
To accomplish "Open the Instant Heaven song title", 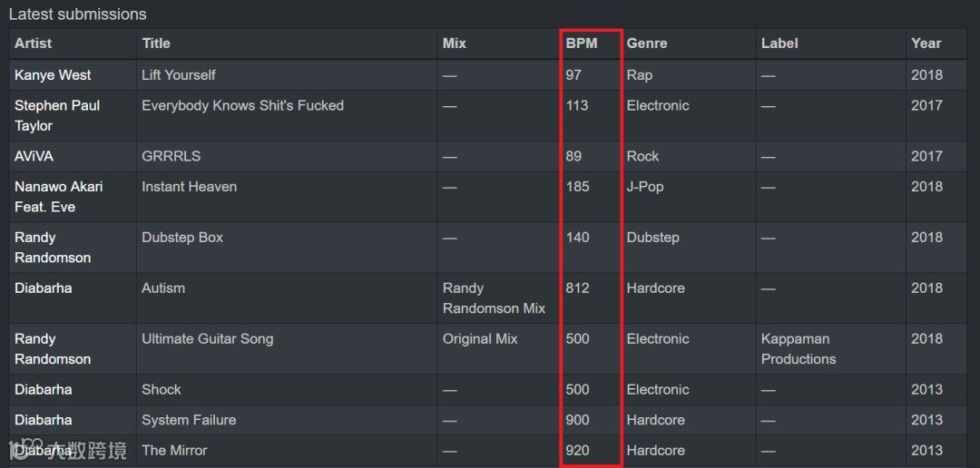I will [x=189, y=187].
